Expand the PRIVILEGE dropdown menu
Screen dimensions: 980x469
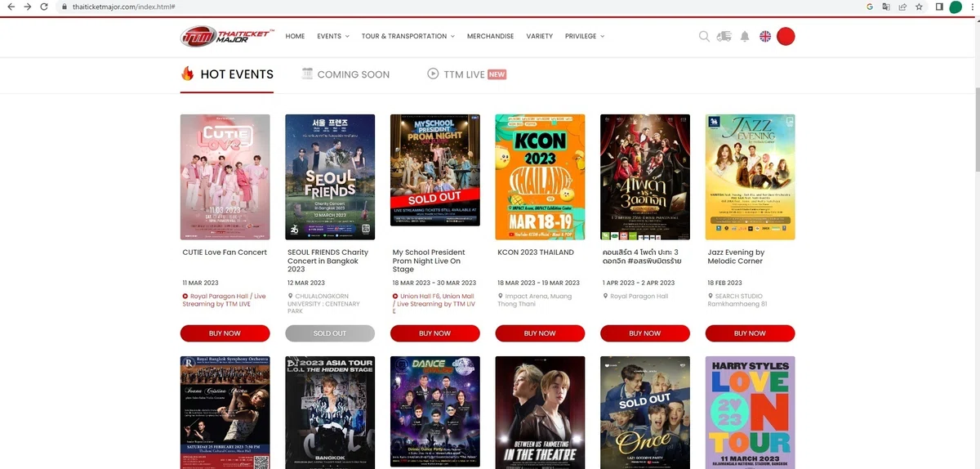coord(585,36)
